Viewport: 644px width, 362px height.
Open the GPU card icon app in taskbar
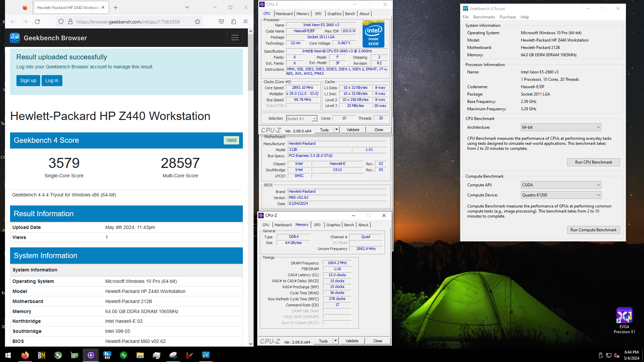point(74,355)
